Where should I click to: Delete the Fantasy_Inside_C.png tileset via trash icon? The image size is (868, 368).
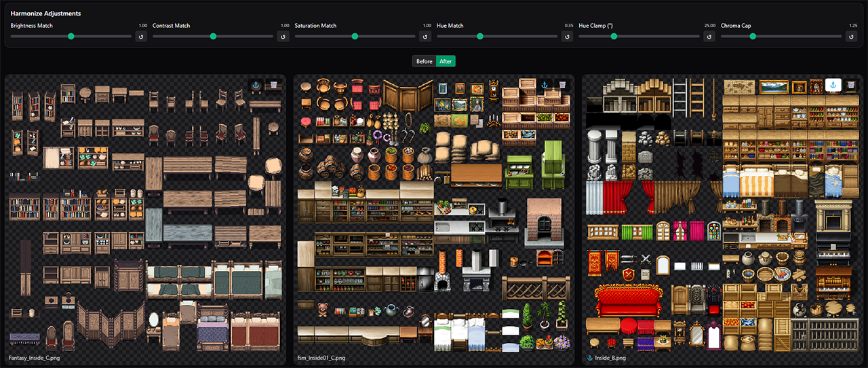coord(273,86)
